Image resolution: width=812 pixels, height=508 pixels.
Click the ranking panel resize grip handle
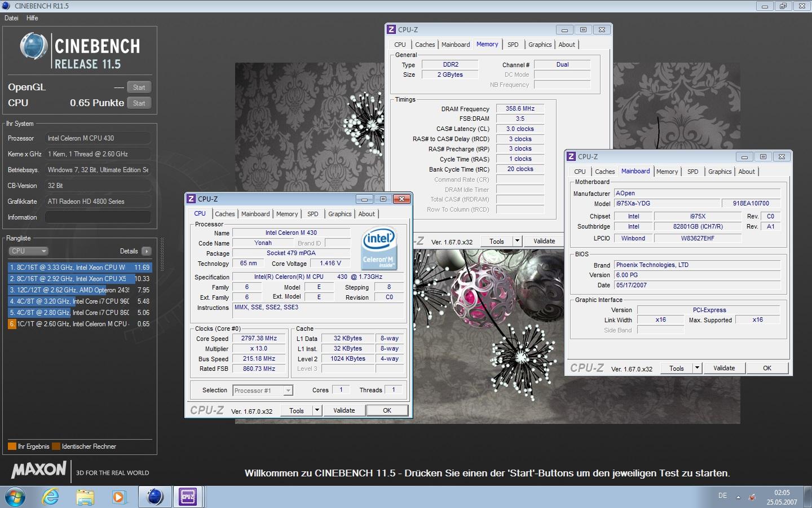162,254
